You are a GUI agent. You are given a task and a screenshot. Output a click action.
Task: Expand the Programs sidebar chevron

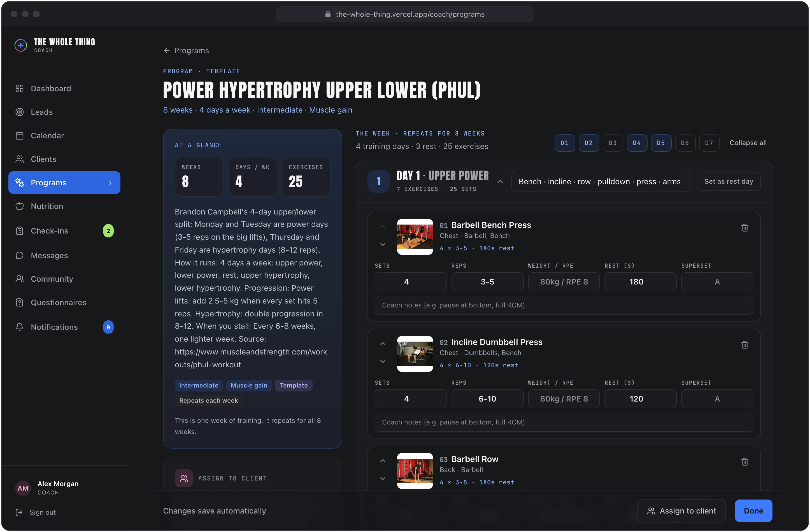tap(110, 183)
